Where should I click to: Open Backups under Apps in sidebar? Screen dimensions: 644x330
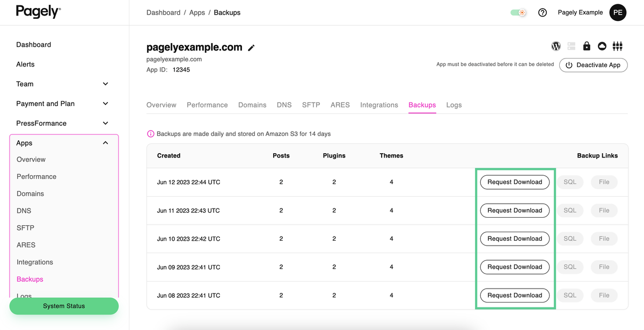30,279
